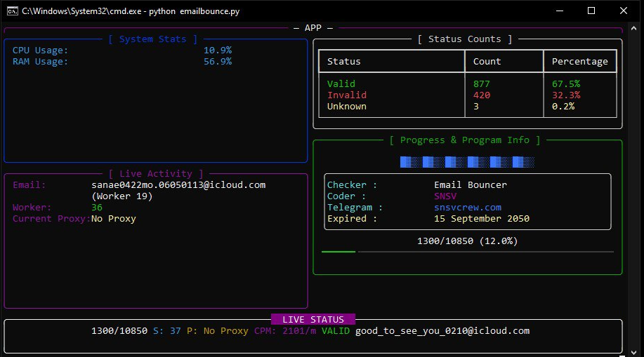Select the CPU Usage value 10.9%
Viewport: 644px width, 357px height.
pos(218,50)
